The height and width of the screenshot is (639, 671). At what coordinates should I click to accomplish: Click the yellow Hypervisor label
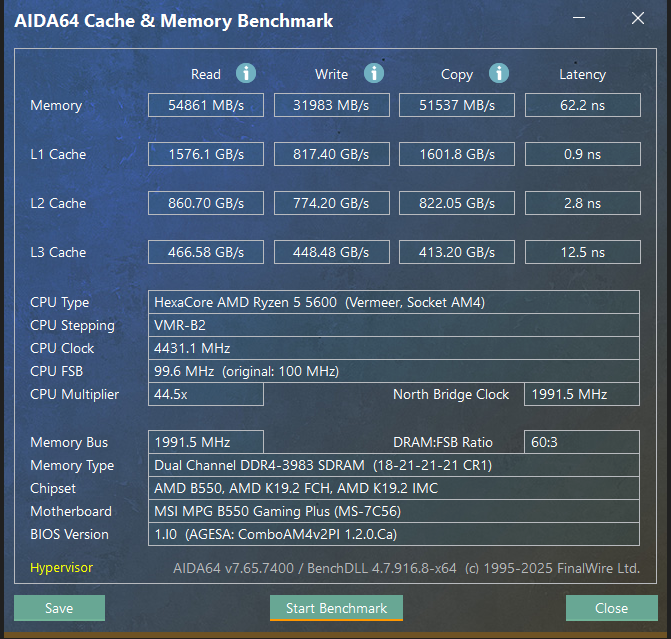point(61,568)
